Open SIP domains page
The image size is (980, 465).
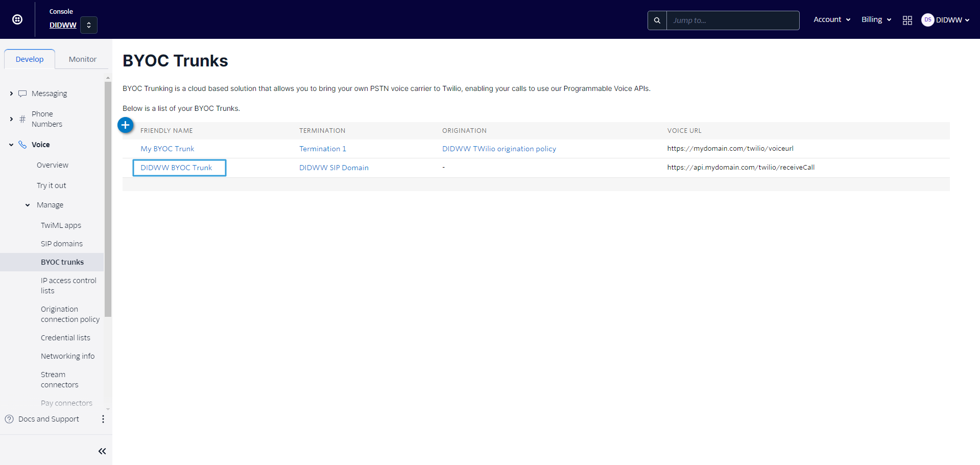62,244
